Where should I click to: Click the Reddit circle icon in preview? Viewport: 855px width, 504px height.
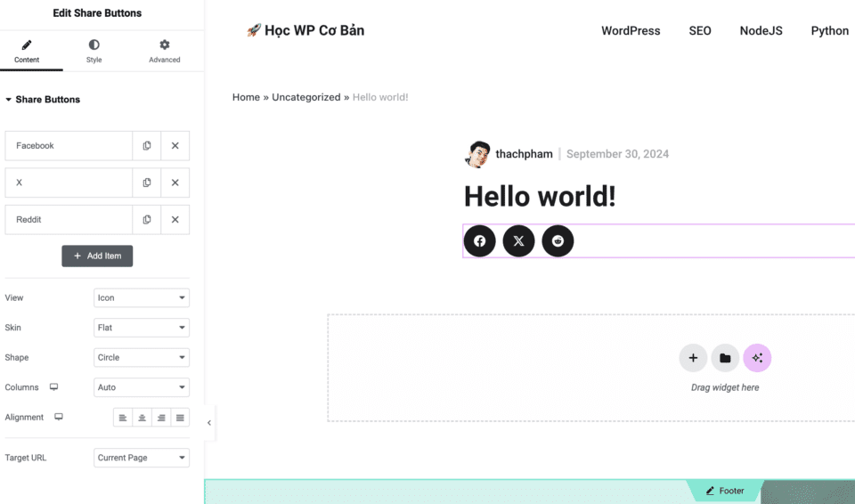point(558,241)
